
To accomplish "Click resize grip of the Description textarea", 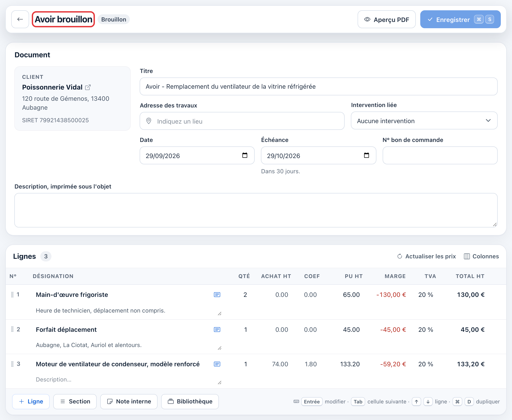I will tap(495, 225).
